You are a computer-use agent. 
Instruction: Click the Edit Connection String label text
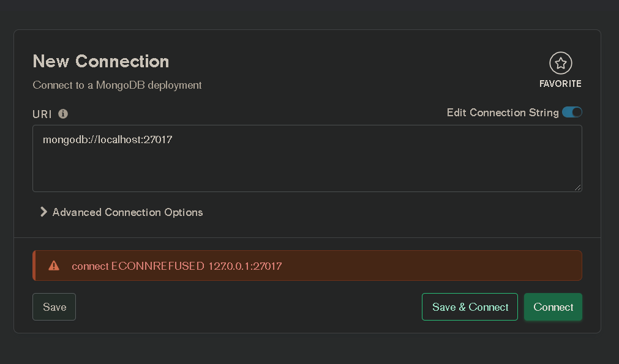(x=503, y=113)
